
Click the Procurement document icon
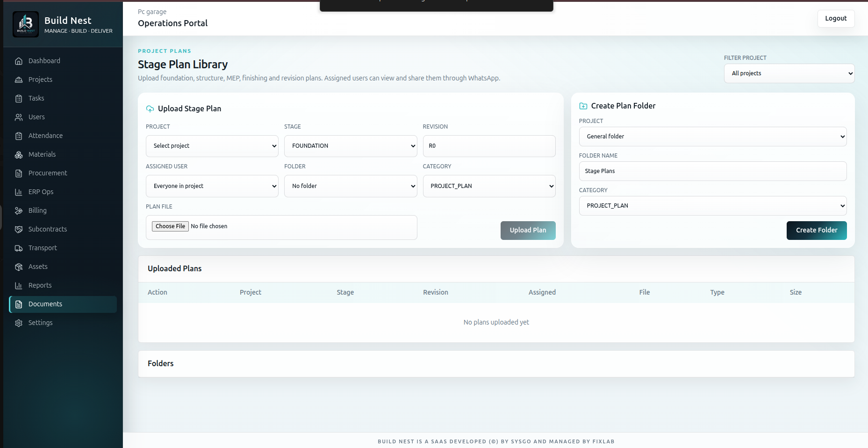[19, 173]
